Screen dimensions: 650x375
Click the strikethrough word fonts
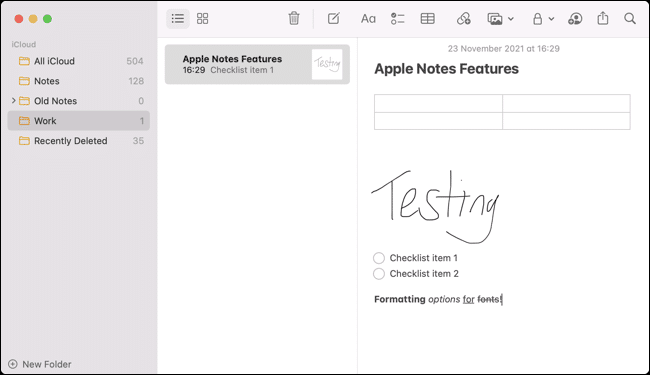(488, 299)
